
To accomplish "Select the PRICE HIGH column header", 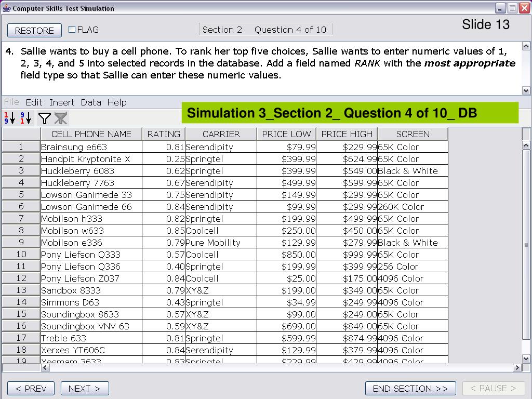I will [347, 134].
